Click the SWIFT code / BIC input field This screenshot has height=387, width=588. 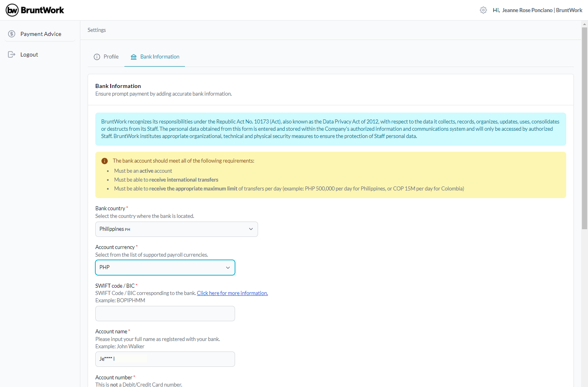(x=165, y=314)
